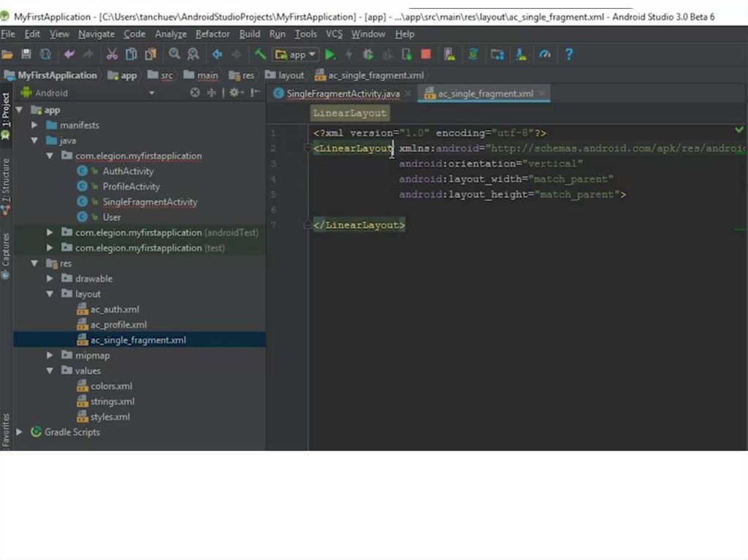Expand the drawable folder
Viewport: 748px width, 560px height.
(50, 279)
